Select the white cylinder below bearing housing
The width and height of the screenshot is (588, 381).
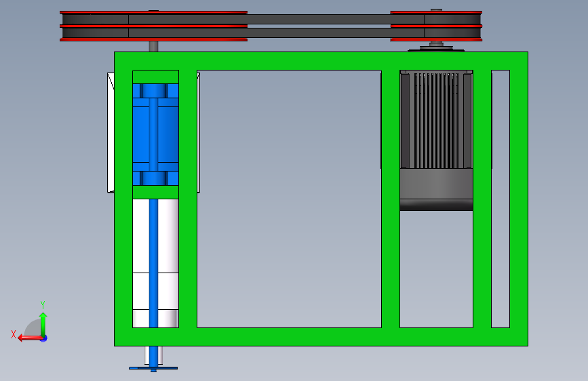[x=155, y=263]
